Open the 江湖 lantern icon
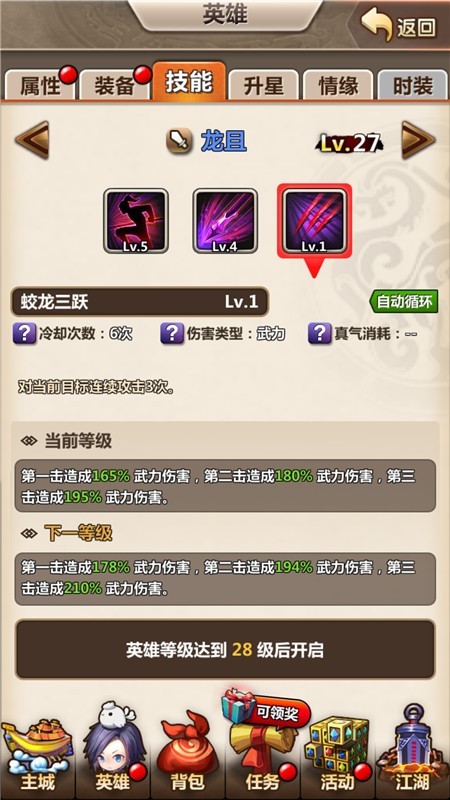The image size is (450, 800). (x=412, y=752)
